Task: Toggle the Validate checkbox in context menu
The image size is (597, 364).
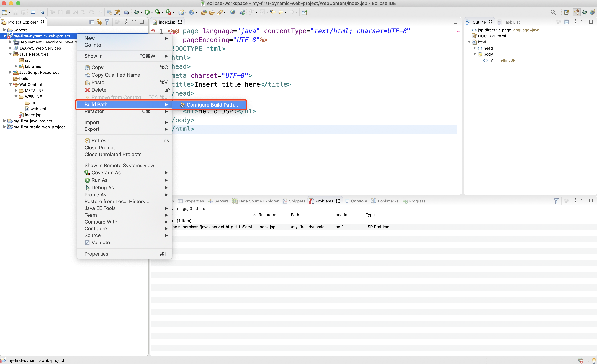Action: (x=87, y=243)
